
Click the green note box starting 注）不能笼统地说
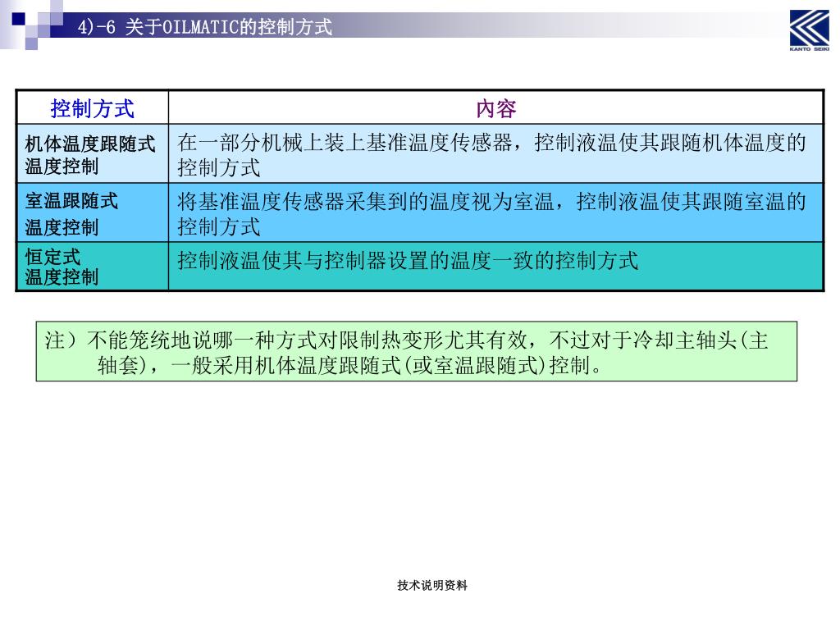pos(416,351)
